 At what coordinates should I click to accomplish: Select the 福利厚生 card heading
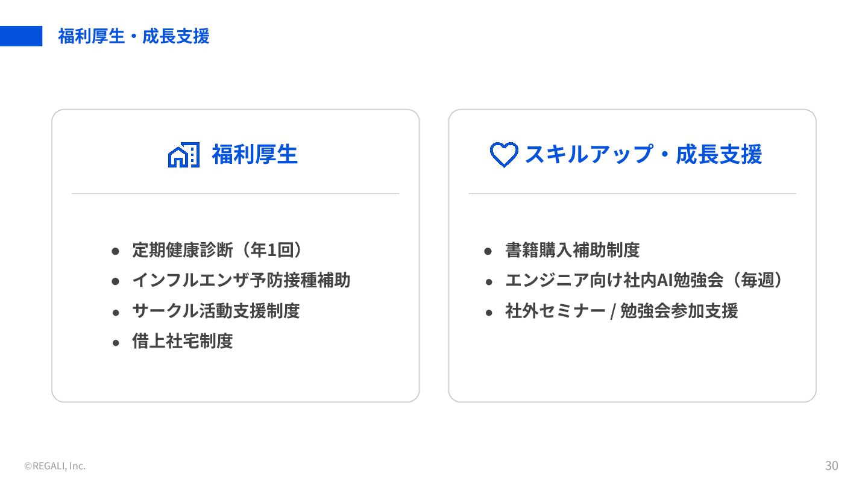pyautogui.click(x=255, y=155)
